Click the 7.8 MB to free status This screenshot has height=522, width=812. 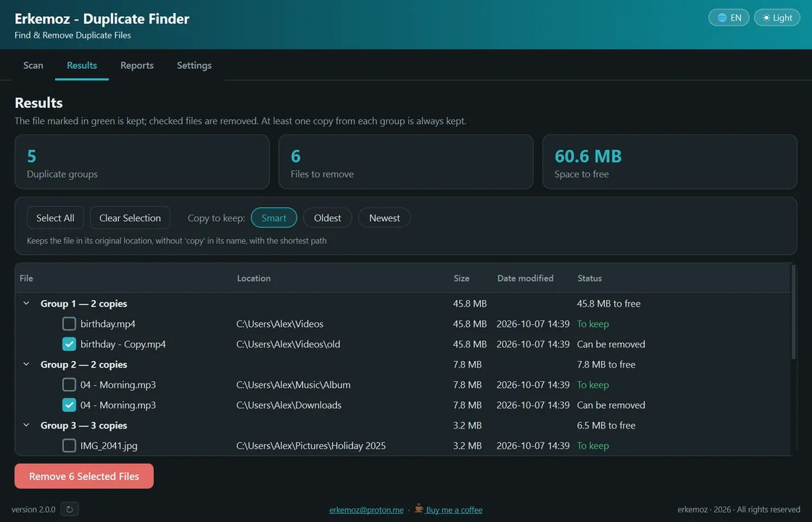coord(606,365)
